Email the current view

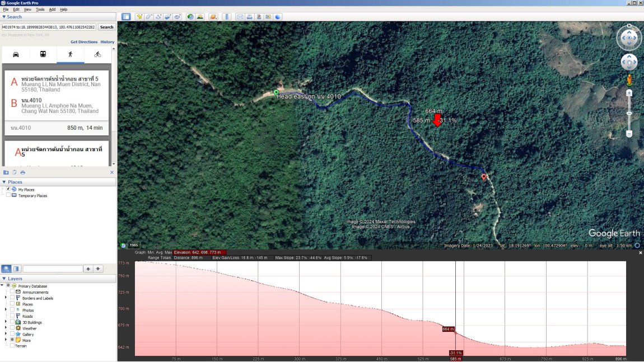[x=240, y=17]
